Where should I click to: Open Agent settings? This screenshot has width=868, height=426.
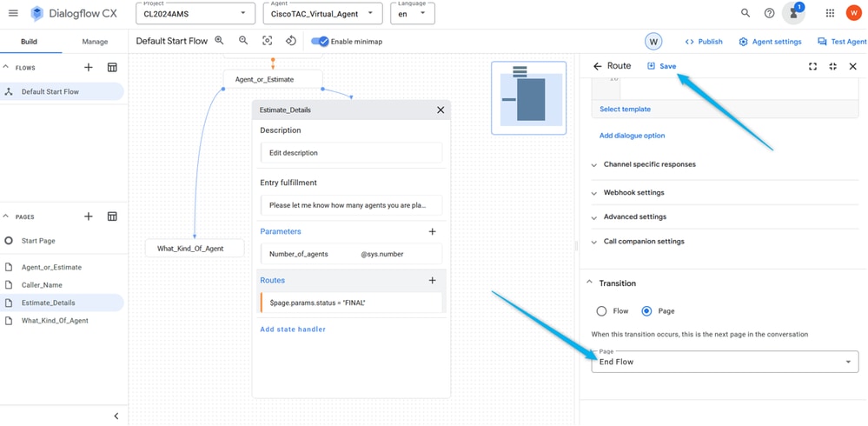[770, 42]
